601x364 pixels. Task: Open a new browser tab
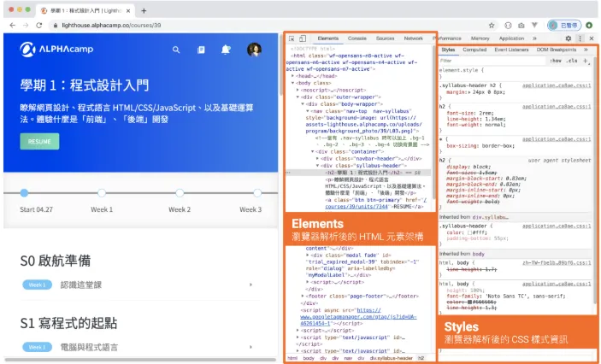click(x=144, y=11)
